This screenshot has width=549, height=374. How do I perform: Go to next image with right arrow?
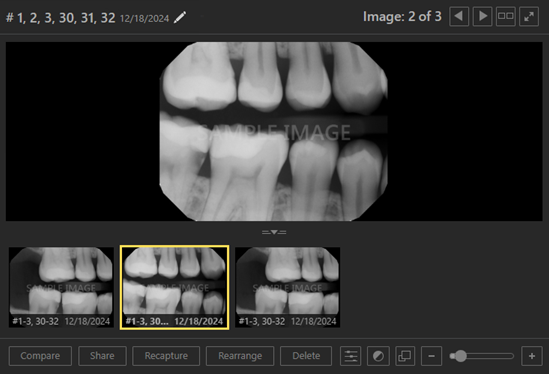482,16
